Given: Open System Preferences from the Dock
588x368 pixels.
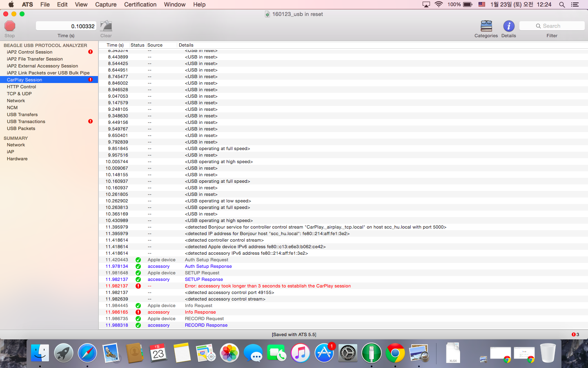Looking at the screenshot, I should point(348,353).
